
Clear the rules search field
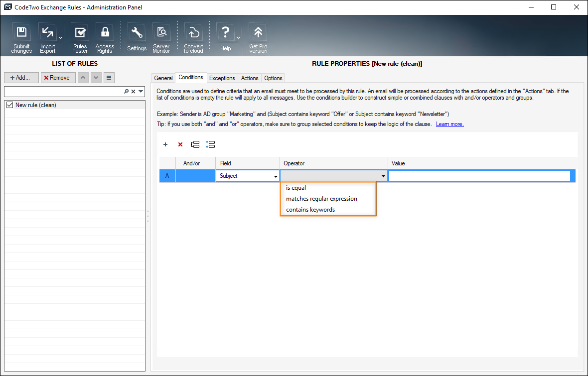tap(133, 92)
